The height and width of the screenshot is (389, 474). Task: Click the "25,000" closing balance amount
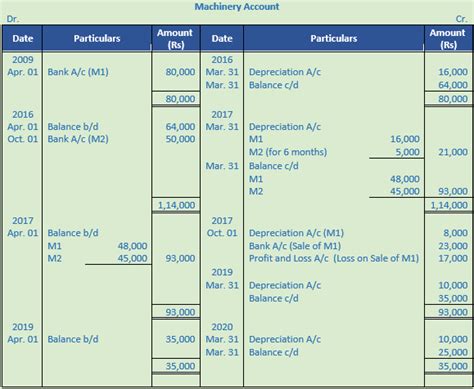pos(453,352)
